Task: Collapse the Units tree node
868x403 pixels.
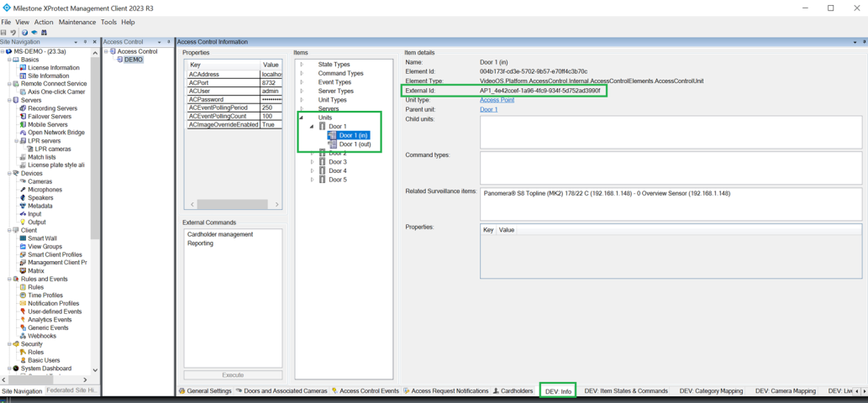Action: point(302,118)
